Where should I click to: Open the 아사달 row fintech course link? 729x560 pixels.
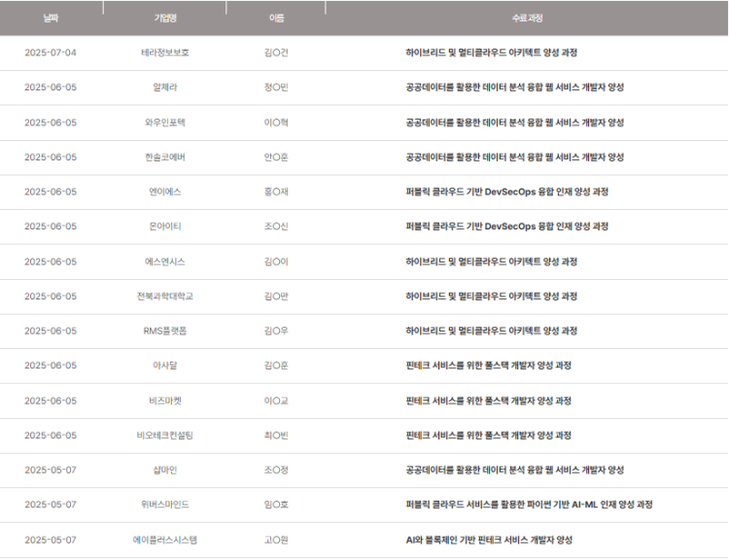(488, 366)
